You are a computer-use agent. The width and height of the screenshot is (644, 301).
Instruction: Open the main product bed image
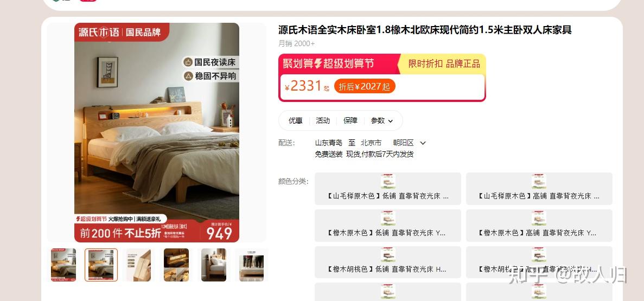(156, 132)
